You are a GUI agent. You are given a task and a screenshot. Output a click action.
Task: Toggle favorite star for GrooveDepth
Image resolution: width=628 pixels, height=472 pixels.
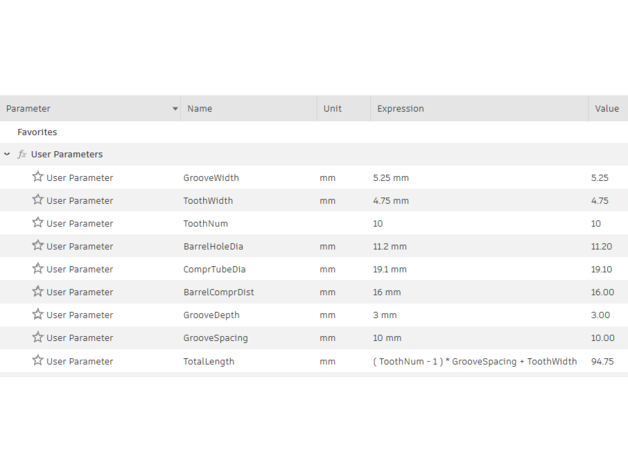pyautogui.click(x=38, y=314)
